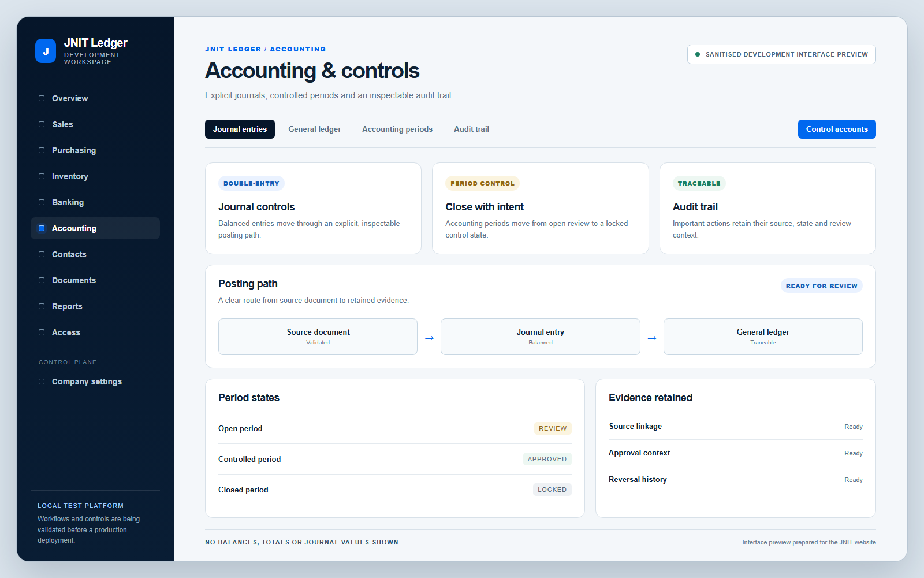Click the square icon beside Overview
Image resolution: width=924 pixels, height=578 pixels.
click(x=42, y=98)
